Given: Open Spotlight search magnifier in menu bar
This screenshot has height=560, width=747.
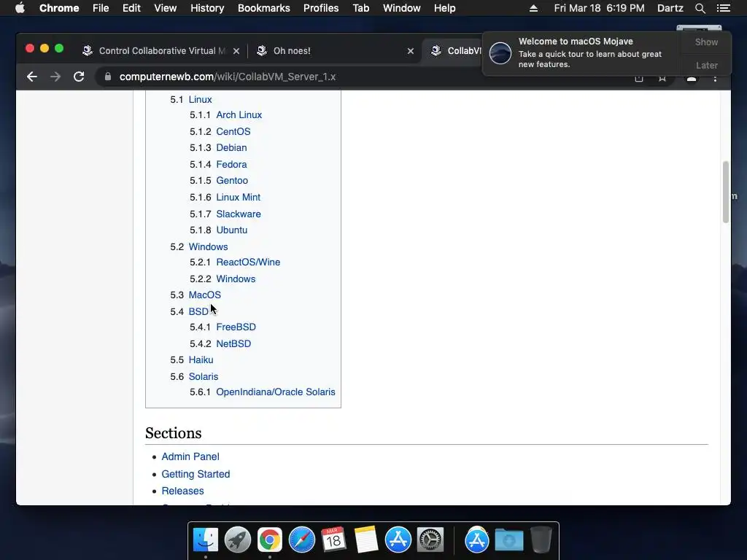Looking at the screenshot, I should pos(700,8).
